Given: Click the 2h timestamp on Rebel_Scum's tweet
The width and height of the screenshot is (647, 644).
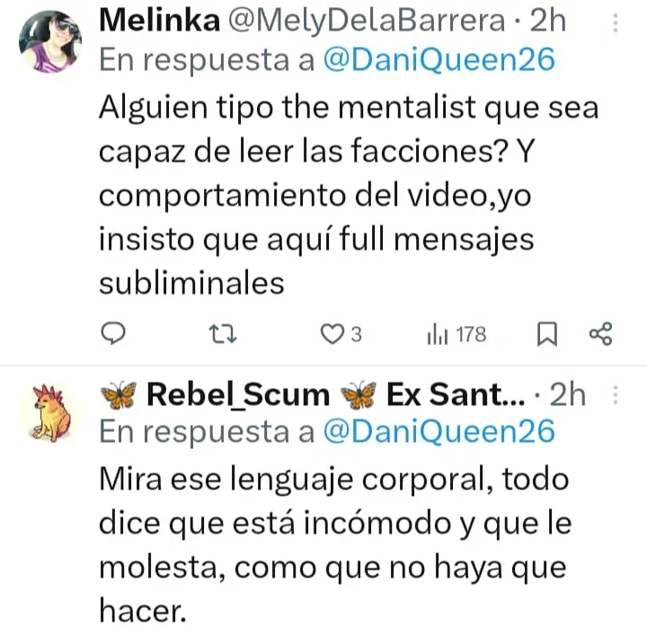Looking at the screenshot, I should tap(567, 393).
